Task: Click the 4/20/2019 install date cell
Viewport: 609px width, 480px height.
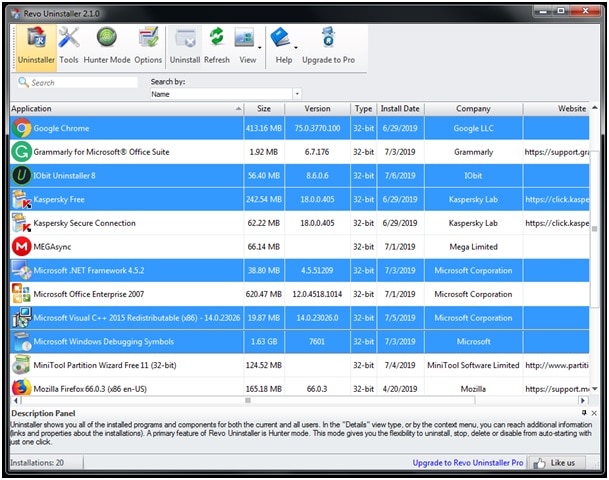Action: point(400,389)
